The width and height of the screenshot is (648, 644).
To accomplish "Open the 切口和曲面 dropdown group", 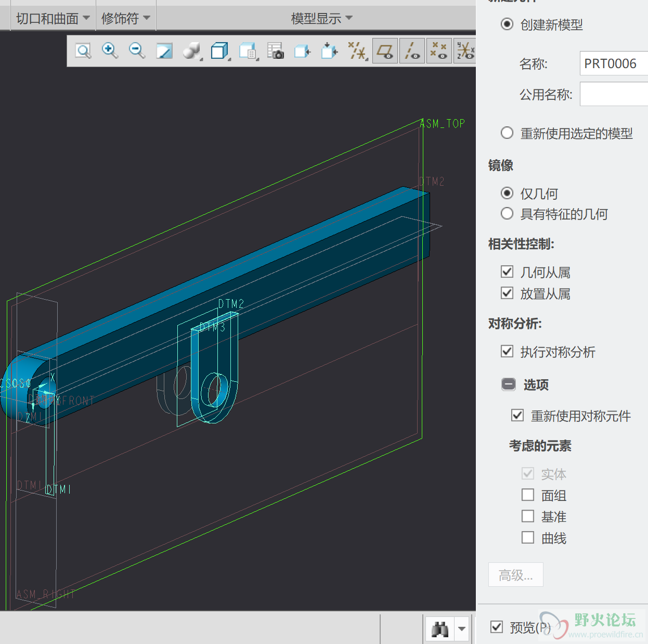I will [x=53, y=19].
